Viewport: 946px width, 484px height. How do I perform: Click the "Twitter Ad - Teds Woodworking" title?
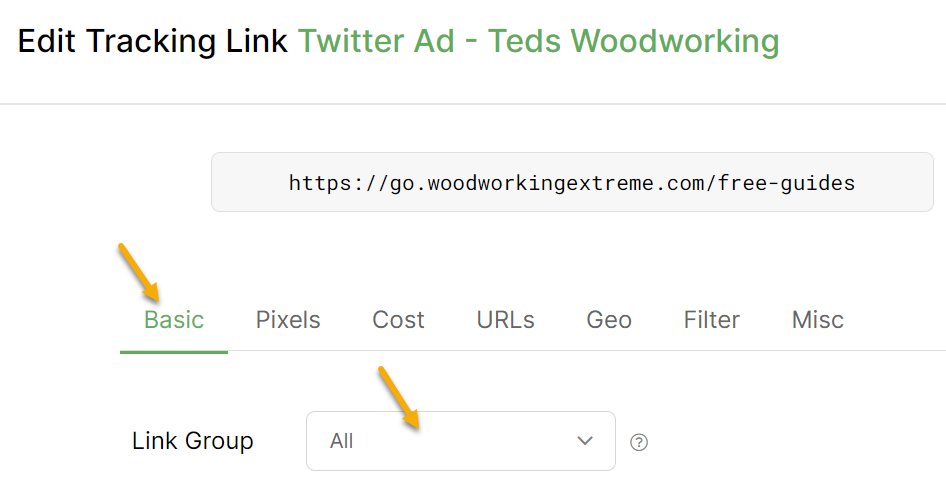tap(538, 41)
